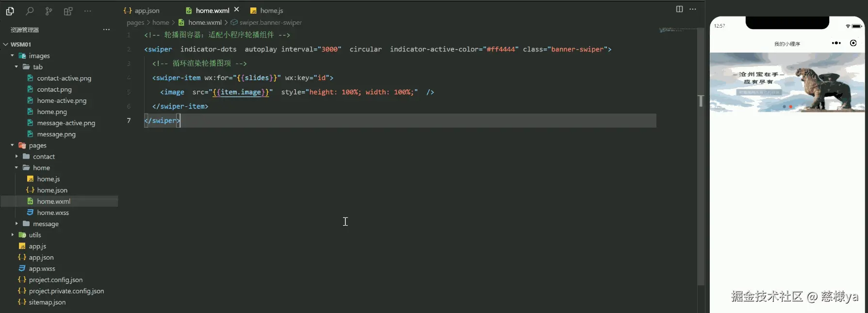
Task: Click home folder in the breadcrumb
Action: (161, 23)
